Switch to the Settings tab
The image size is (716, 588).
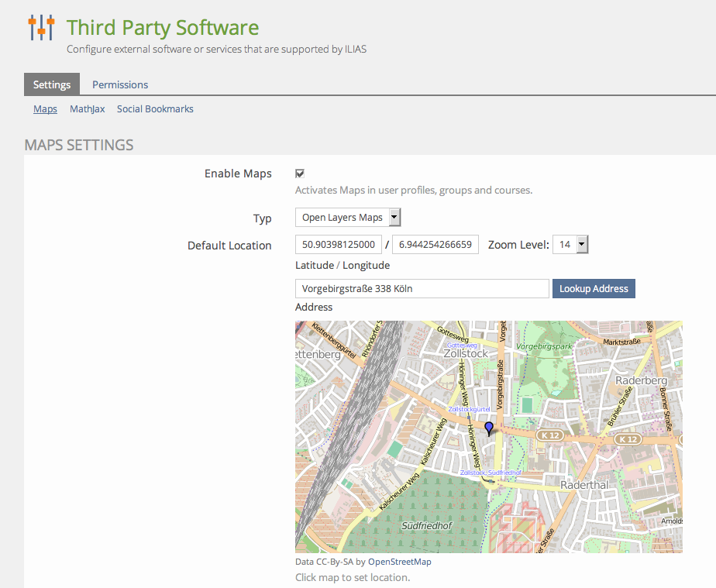52,84
